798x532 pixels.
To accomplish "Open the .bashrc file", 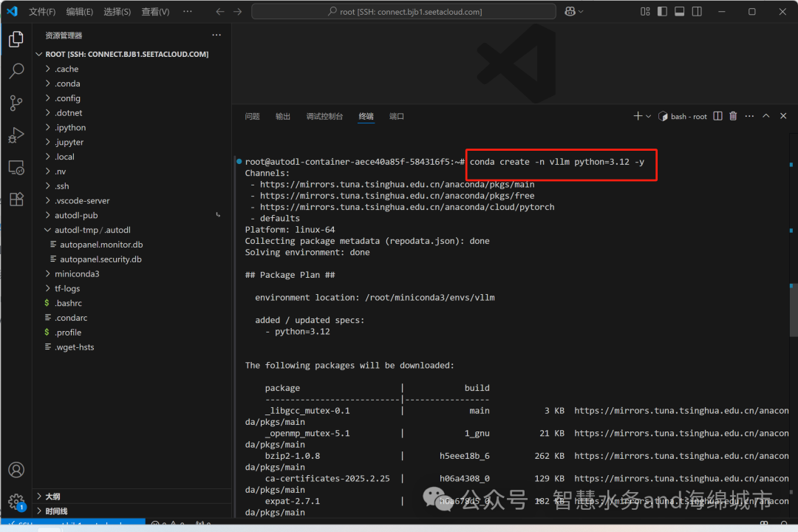I will click(x=131, y=304).
